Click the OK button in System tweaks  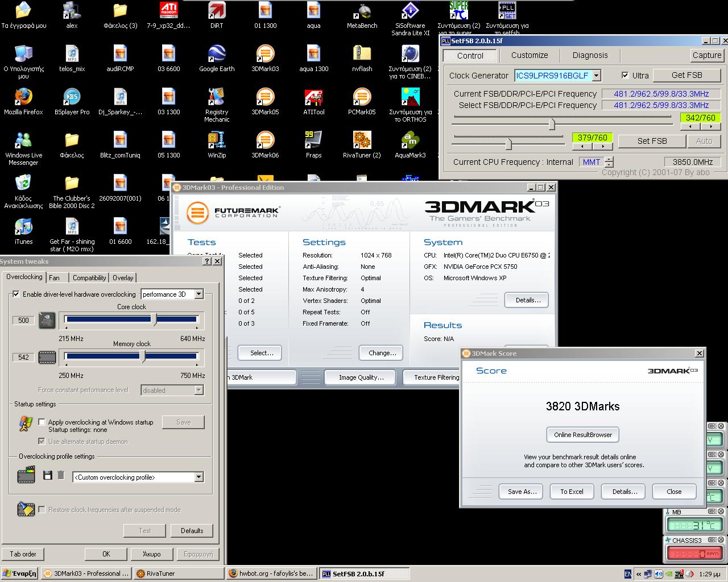point(106,554)
